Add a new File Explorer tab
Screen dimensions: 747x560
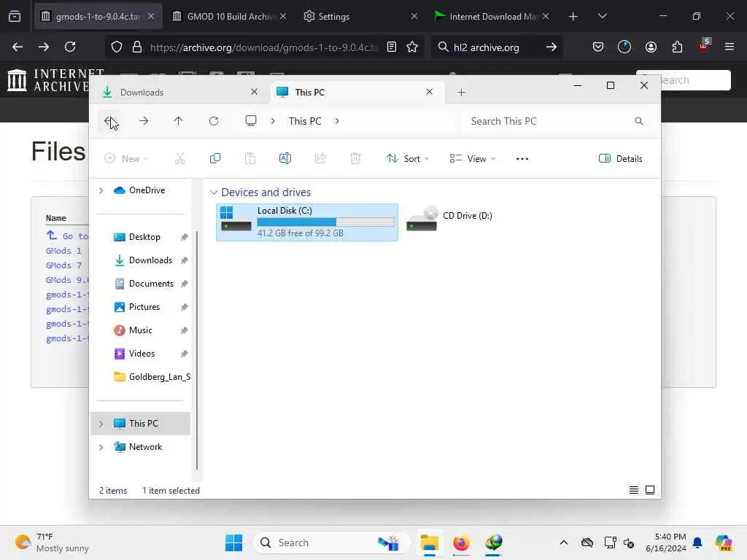[461, 93]
